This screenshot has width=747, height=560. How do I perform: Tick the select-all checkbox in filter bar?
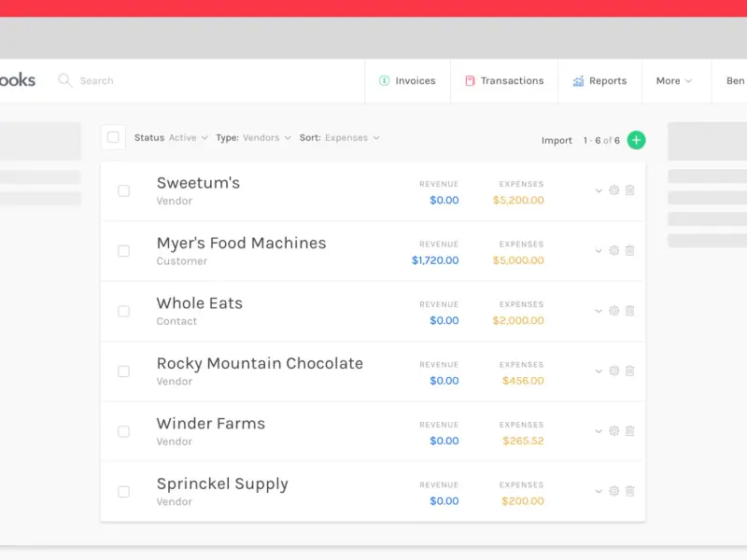pos(113,138)
